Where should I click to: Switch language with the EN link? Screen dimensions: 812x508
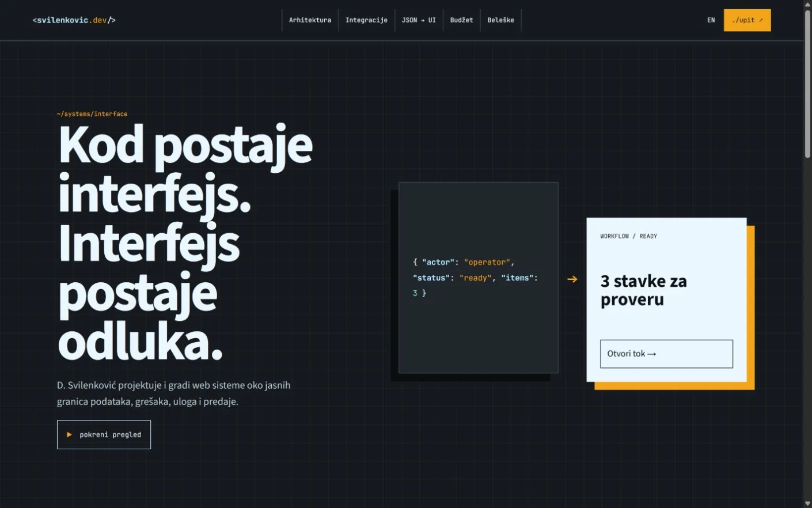coord(711,20)
